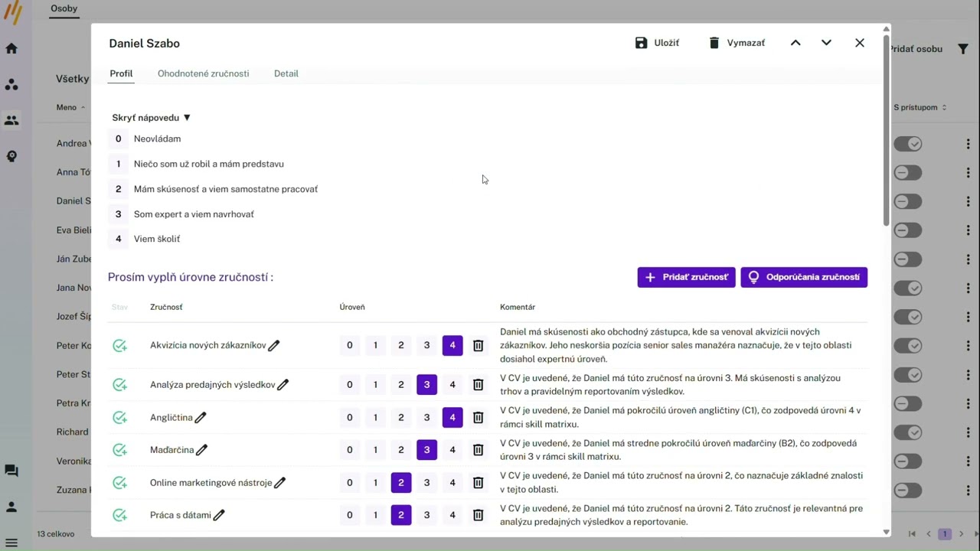Select the Profil tab

pyautogui.click(x=121, y=73)
